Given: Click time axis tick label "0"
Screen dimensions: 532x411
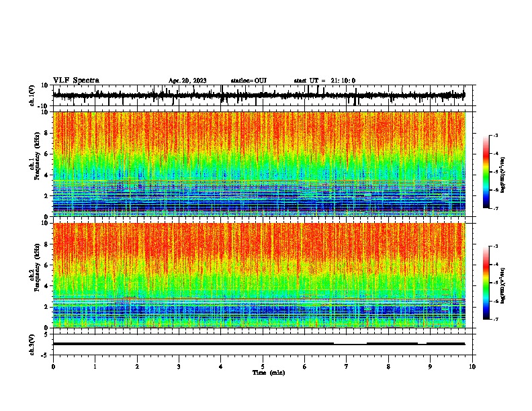Looking at the screenshot, I should (53, 367).
